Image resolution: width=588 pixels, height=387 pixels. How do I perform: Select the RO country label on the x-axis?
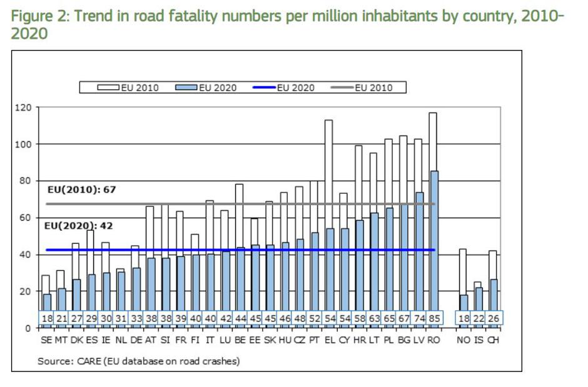433,341
